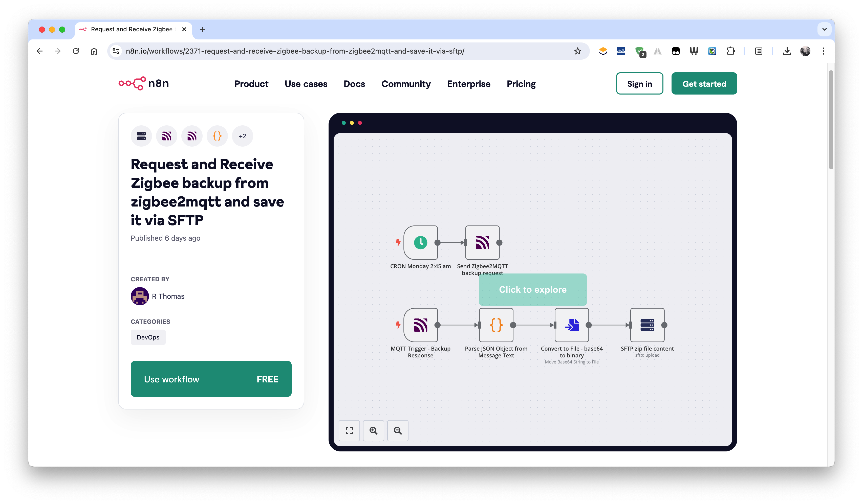Open the Chrome three-dot menu
The height and width of the screenshot is (504, 863).
coord(823,51)
